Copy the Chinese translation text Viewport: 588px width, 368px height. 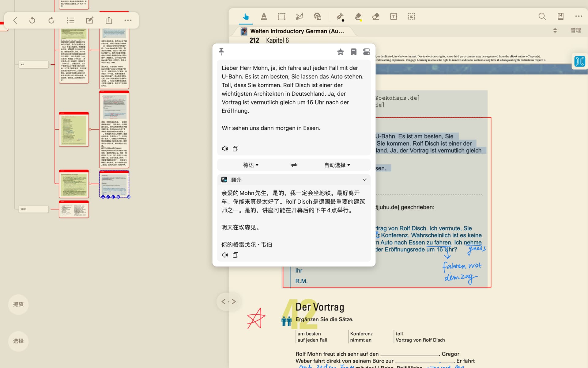[236, 255]
